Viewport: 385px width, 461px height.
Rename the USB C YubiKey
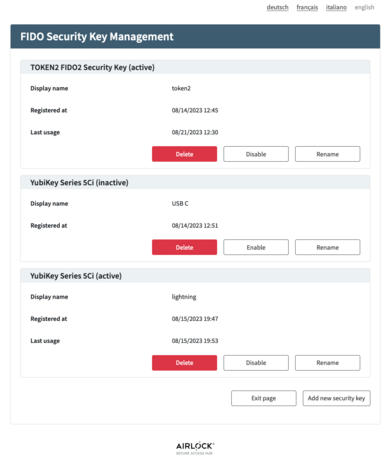328,247
